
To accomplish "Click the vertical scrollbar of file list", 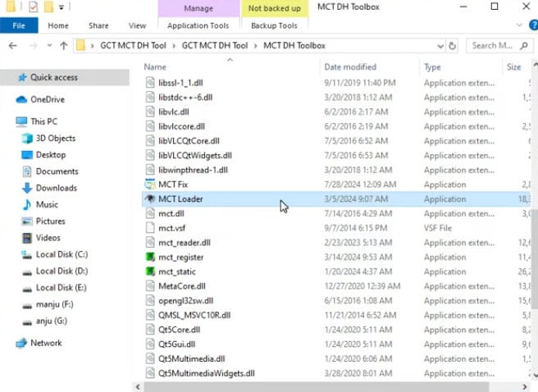I will [x=535, y=259].
